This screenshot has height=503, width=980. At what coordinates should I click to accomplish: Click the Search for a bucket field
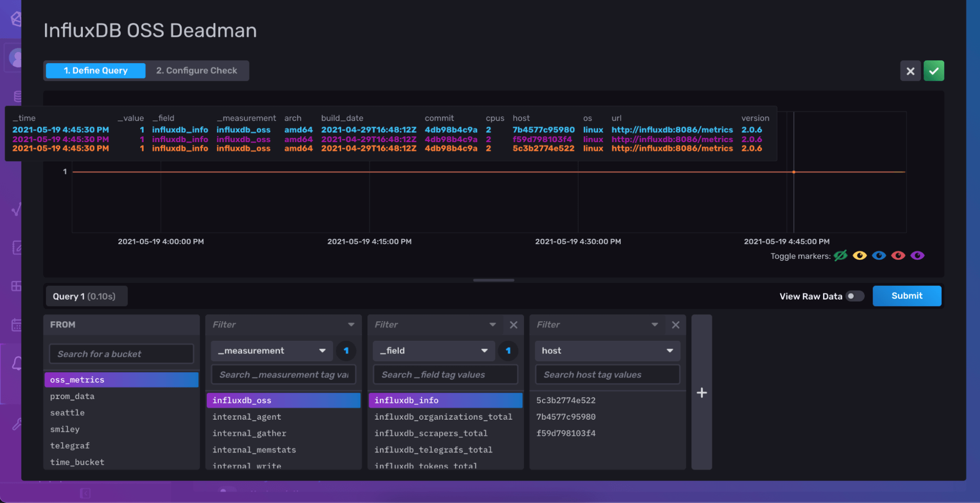pyautogui.click(x=121, y=353)
